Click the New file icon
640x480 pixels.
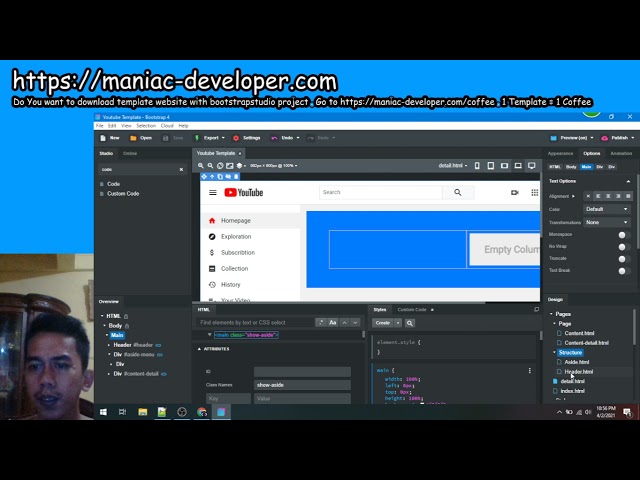[x=103, y=138]
